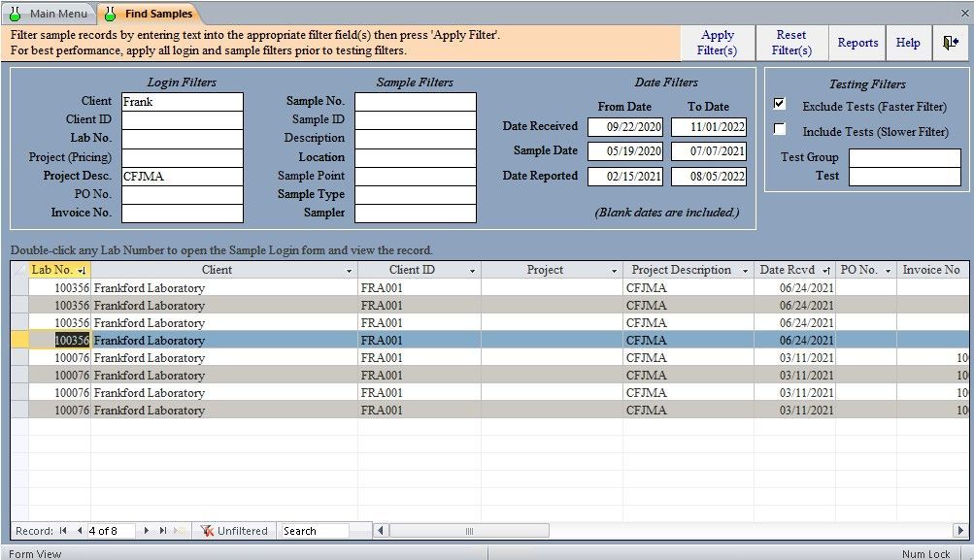Go to first record in navigator
This screenshot has width=974, height=560.
point(63,531)
